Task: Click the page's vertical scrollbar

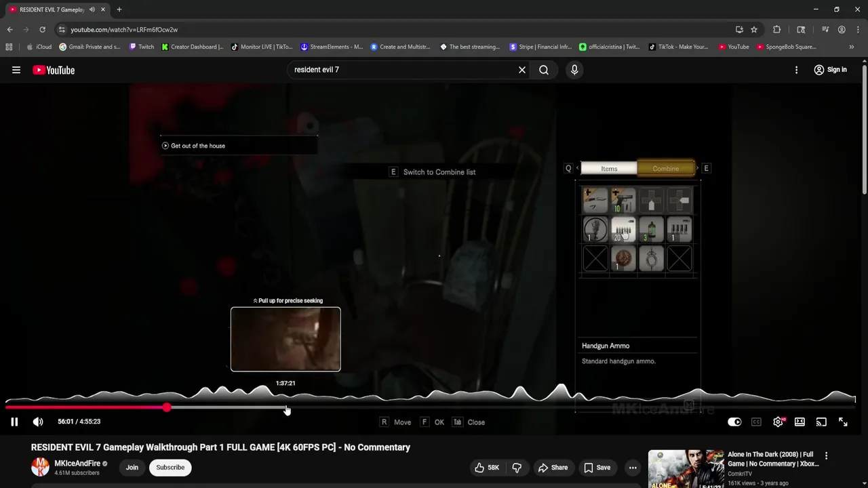Action: [864, 129]
